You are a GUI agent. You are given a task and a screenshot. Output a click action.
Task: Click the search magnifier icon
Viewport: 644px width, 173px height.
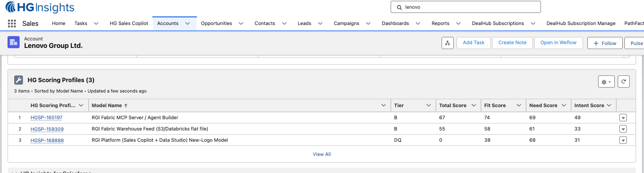(x=399, y=8)
